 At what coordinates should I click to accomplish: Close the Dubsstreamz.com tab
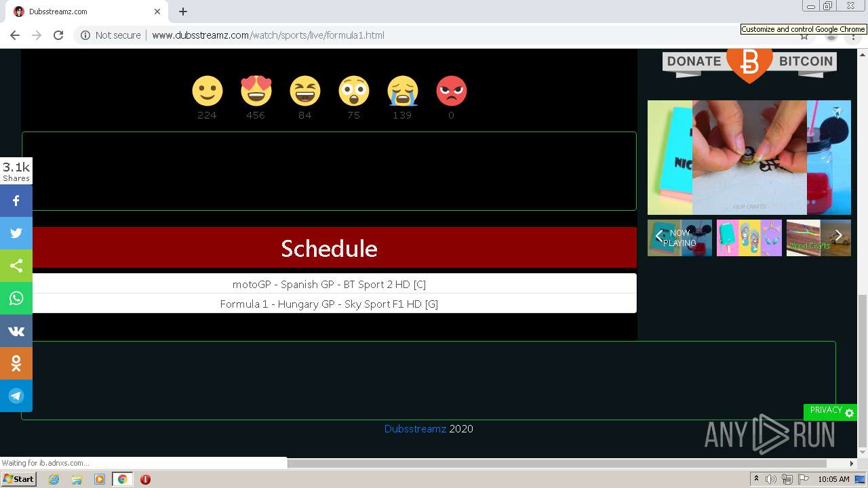coord(157,12)
